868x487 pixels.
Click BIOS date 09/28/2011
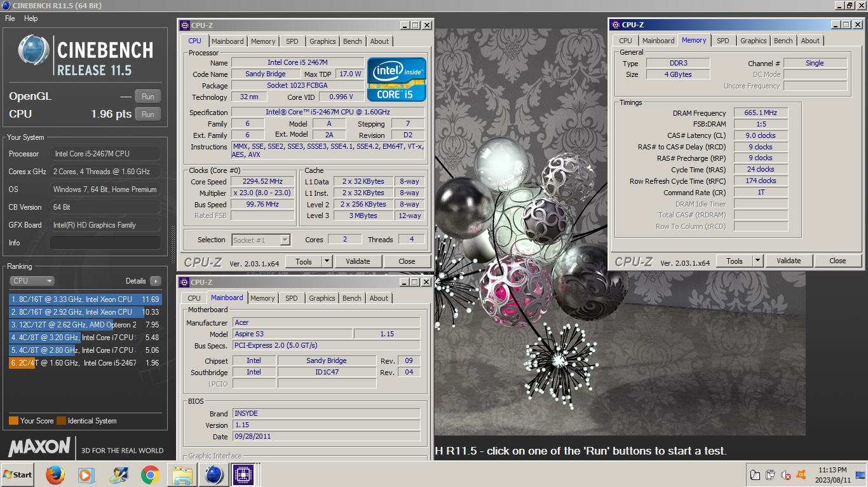(326, 437)
